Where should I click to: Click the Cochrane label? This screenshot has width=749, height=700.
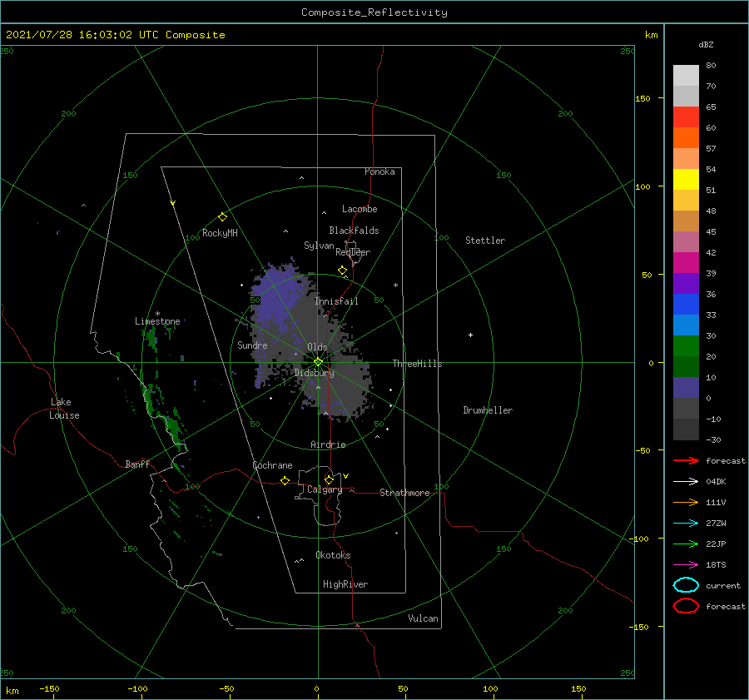tap(272, 465)
